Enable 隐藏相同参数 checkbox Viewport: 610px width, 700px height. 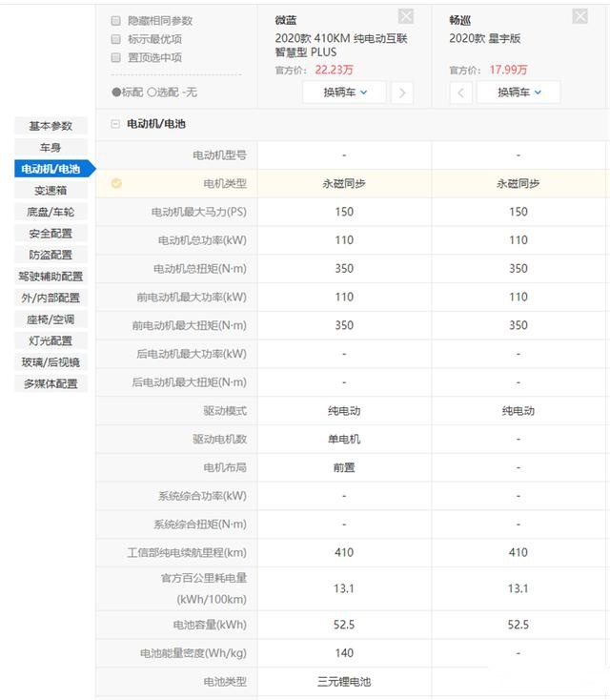[x=116, y=21]
